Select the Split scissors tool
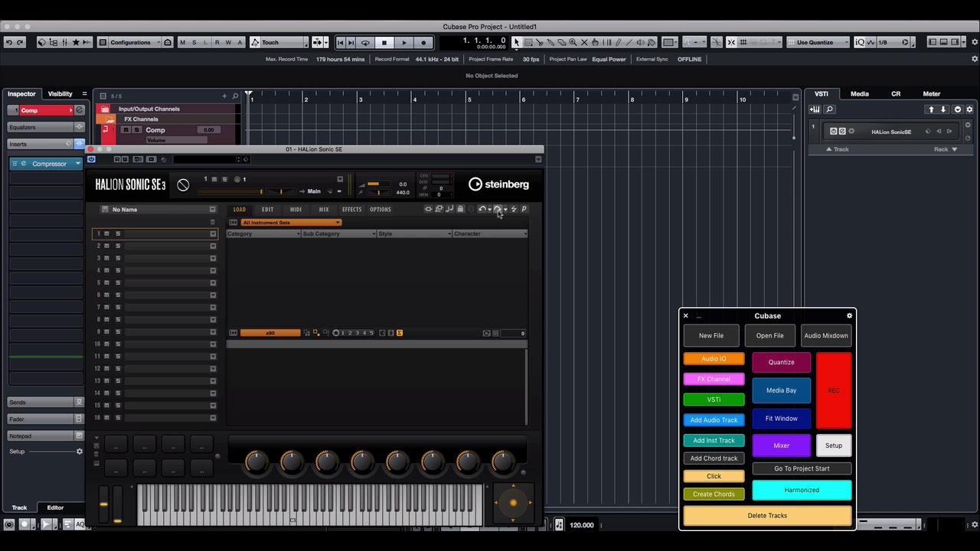This screenshot has width=980, height=551. [x=539, y=42]
